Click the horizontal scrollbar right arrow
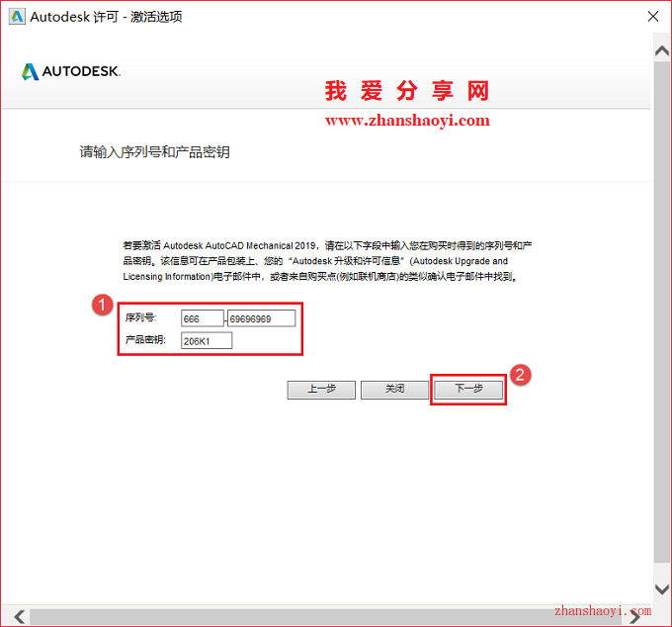The height and width of the screenshot is (627, 672). (x=634, y=617)
